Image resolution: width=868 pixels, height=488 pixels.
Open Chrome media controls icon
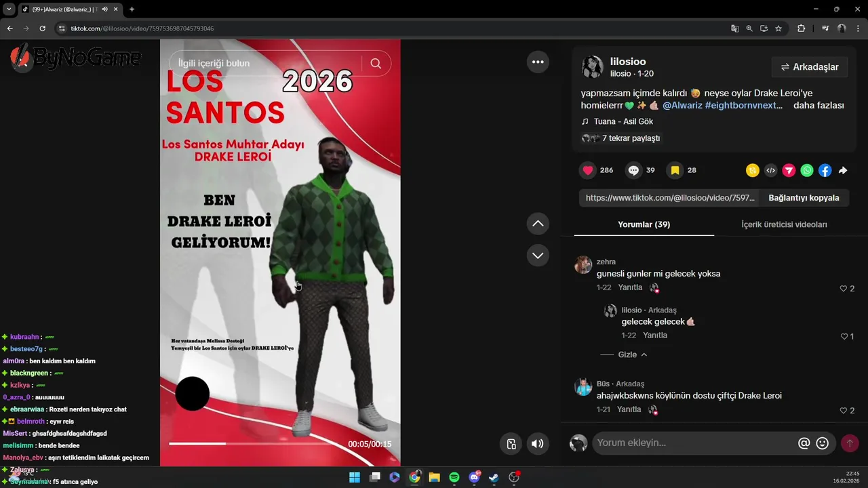tap(825, 28)
